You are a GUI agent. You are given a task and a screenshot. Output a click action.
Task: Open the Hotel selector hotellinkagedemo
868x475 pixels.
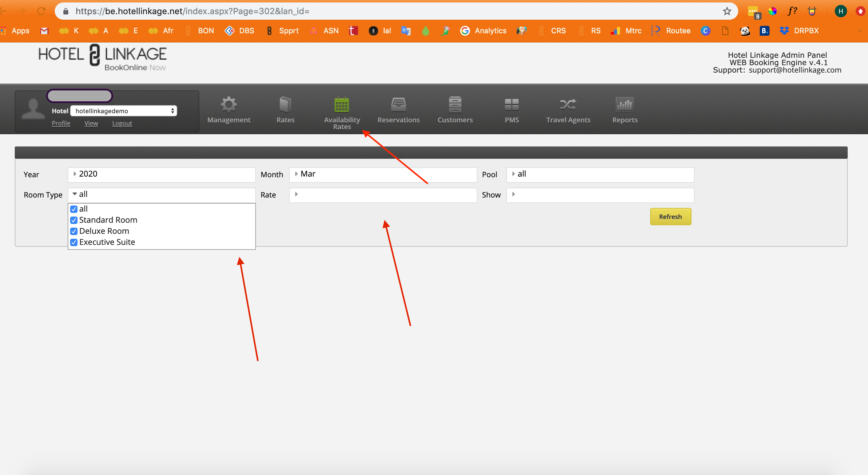coord(123,111)
